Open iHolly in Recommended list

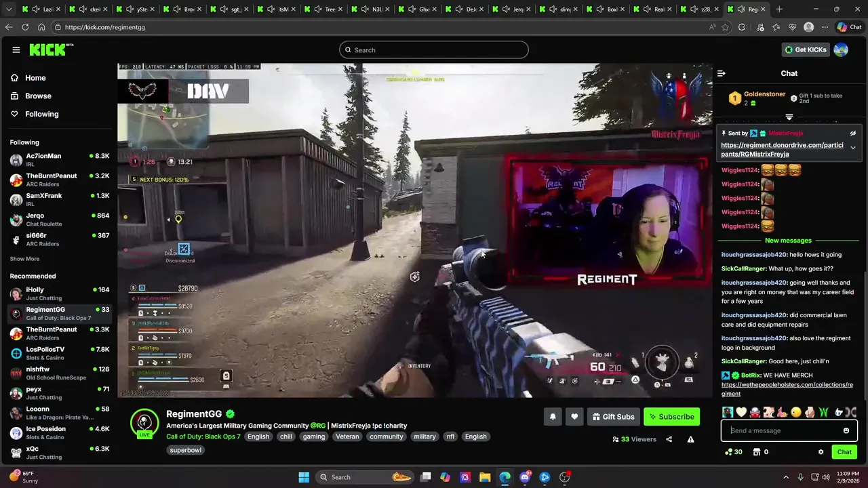[x=60, y=293]
